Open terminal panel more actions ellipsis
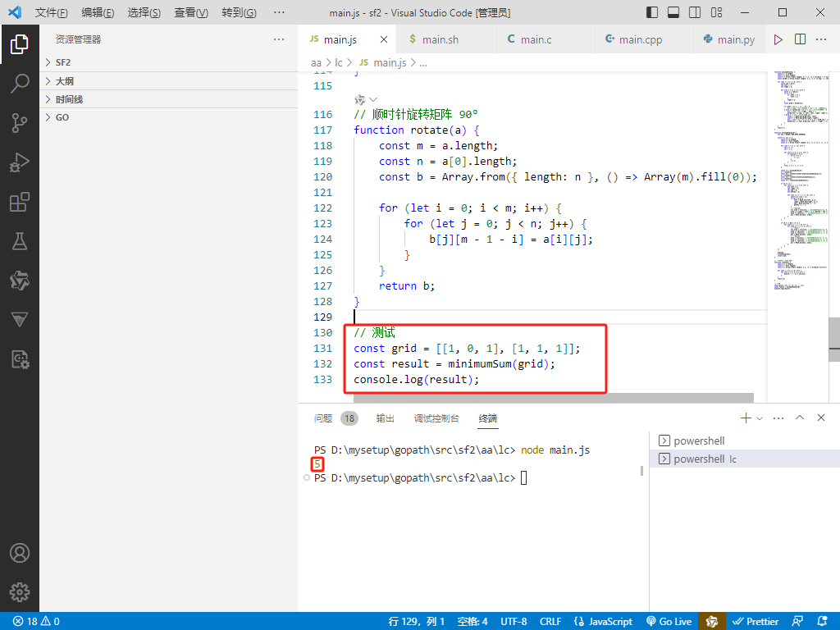Screen dimensions: 840x630 click(x=778, y=418)
